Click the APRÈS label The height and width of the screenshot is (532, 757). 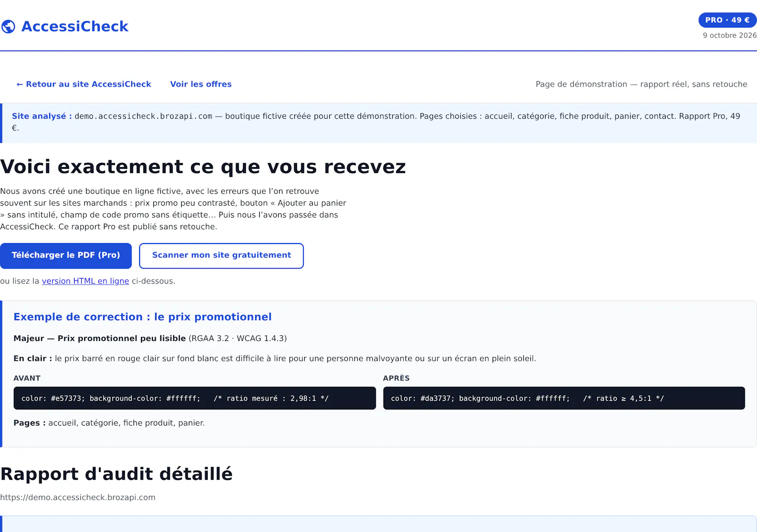point(396,378)
